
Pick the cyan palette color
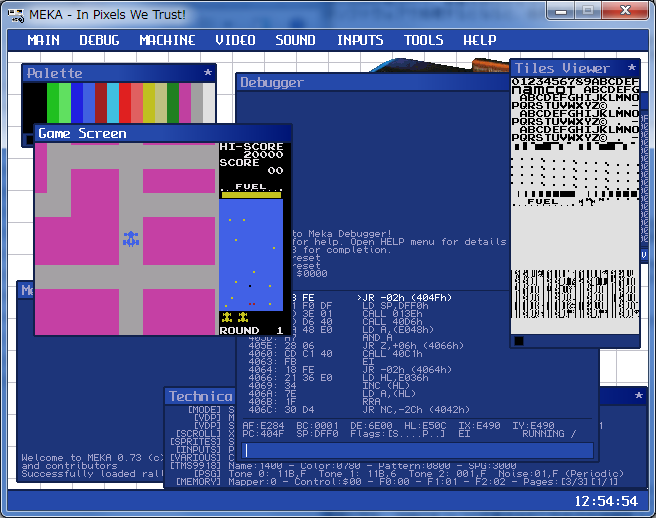tap(113, 103)
